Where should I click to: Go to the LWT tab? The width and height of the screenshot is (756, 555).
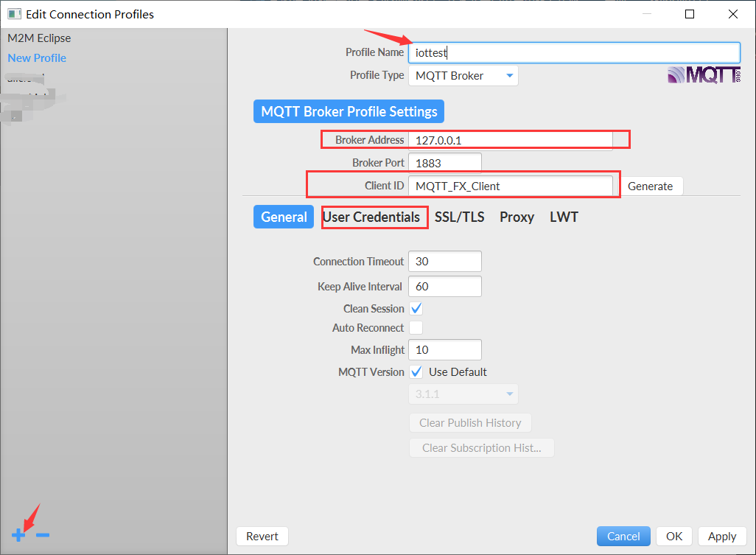(564, 217)
